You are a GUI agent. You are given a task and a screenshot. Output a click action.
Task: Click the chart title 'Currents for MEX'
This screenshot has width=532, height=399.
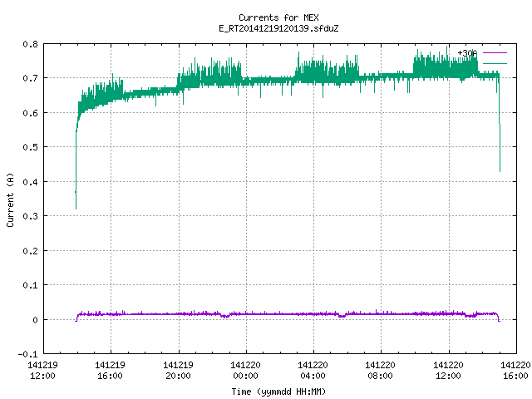[x=278, y=17]
